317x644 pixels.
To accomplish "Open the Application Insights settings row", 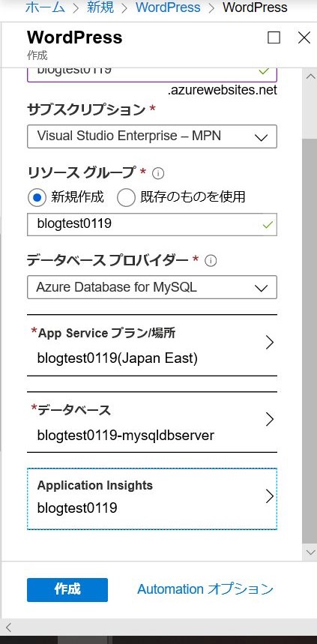I will (152, 499).
